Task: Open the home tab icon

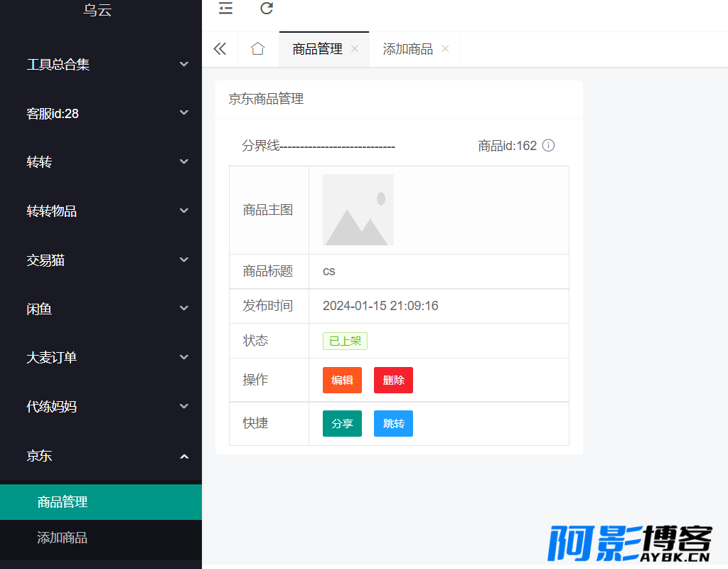Action: click(x=257, y=49)
